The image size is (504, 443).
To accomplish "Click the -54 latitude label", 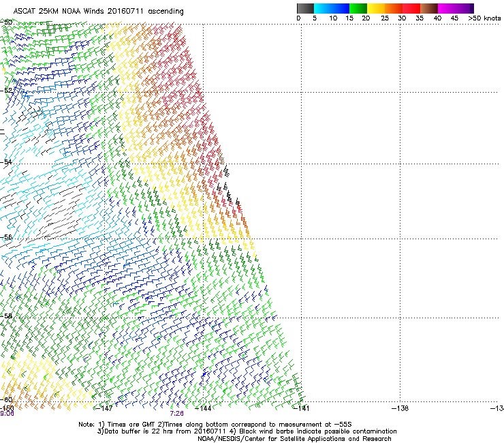I will [6, 162].
